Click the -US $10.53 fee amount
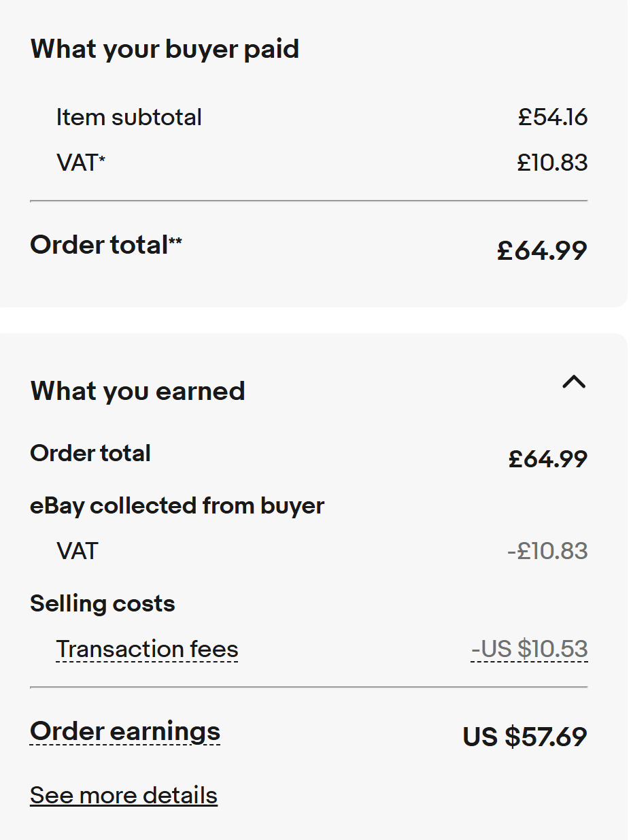Screen dimensions: 631x840 point(529,650)
